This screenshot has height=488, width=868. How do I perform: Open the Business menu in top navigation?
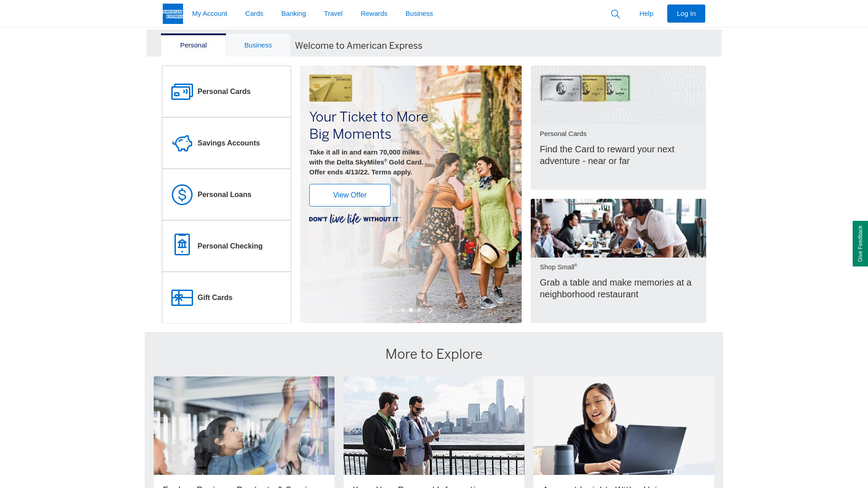[419, 14]
